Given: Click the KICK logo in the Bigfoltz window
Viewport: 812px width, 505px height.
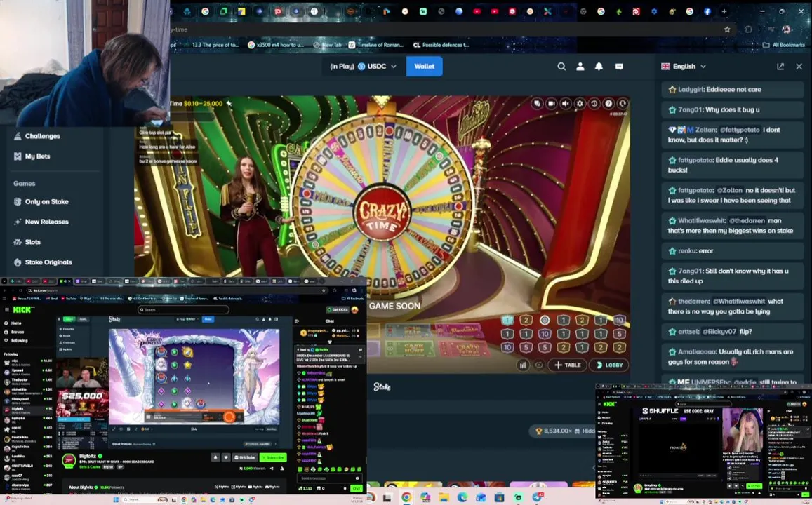Looking at the screenshot, I should (23, 309).
